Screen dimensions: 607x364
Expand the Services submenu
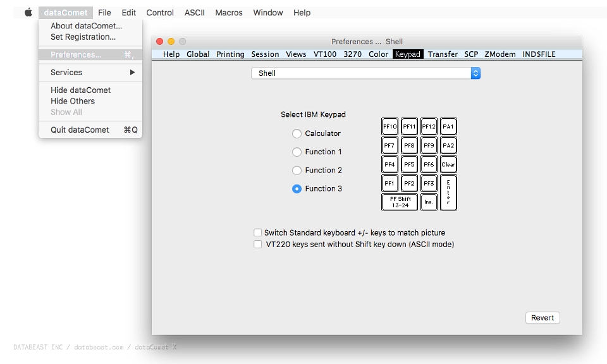coord(90,72)
